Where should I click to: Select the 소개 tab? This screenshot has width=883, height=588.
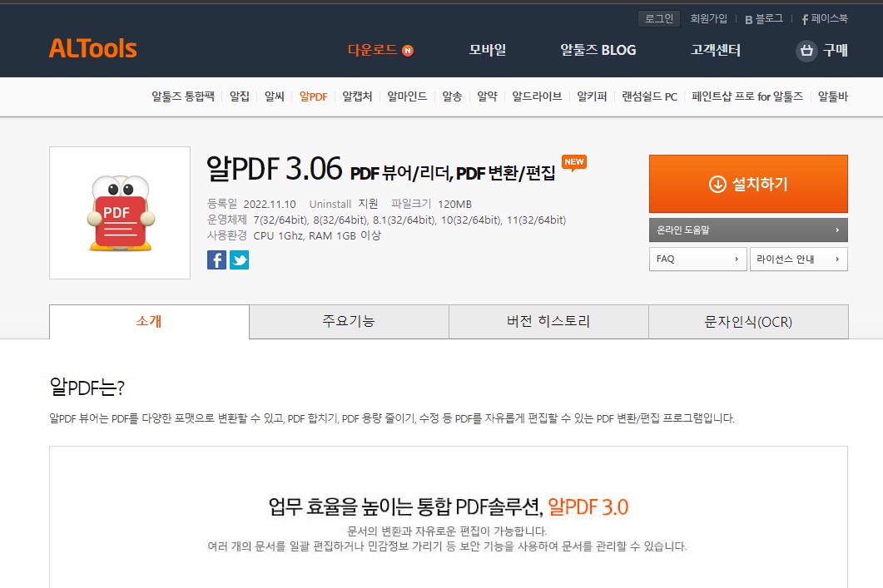149,322
